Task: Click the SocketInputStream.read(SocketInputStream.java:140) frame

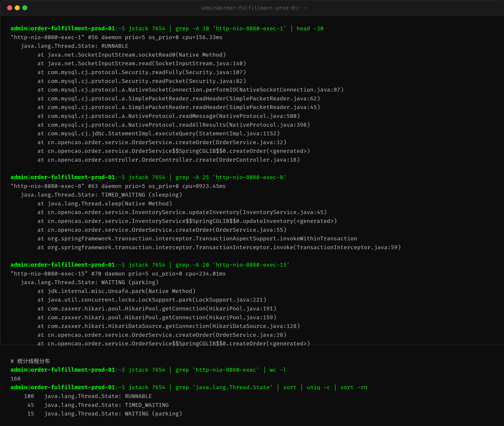Action: (x=142, y=64)
